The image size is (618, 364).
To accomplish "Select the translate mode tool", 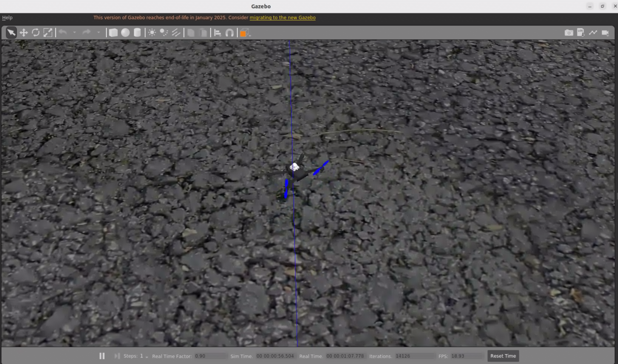I will click(24, 33).
